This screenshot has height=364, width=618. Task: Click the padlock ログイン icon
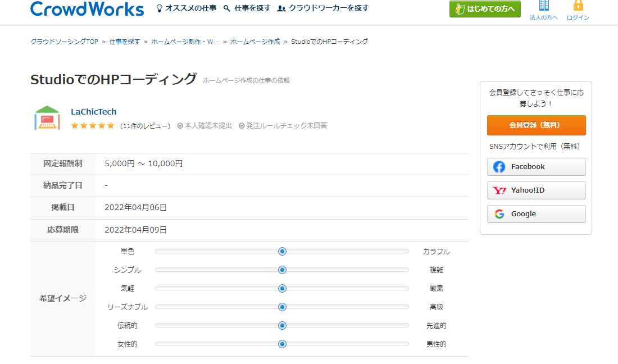tap(578, 6)
